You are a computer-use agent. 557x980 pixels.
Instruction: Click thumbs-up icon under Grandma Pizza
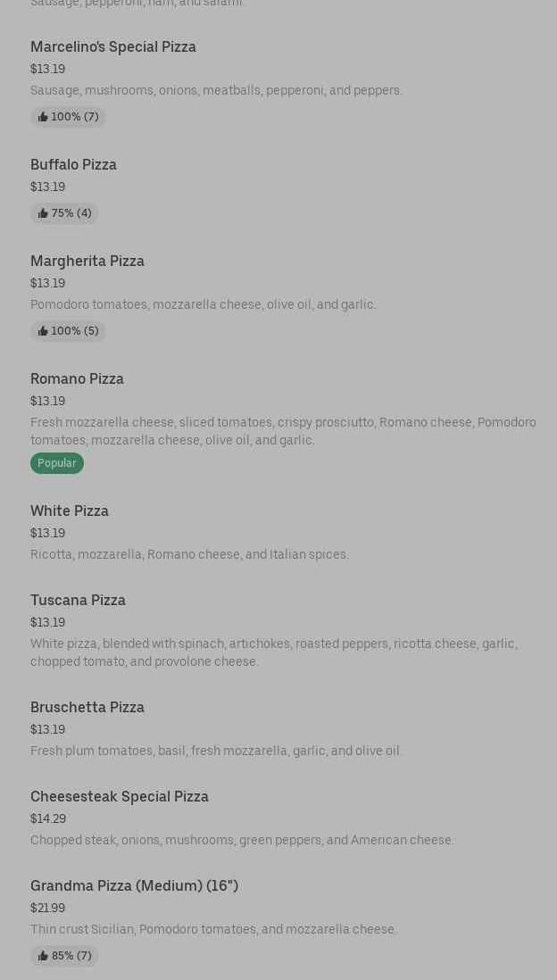43,956
